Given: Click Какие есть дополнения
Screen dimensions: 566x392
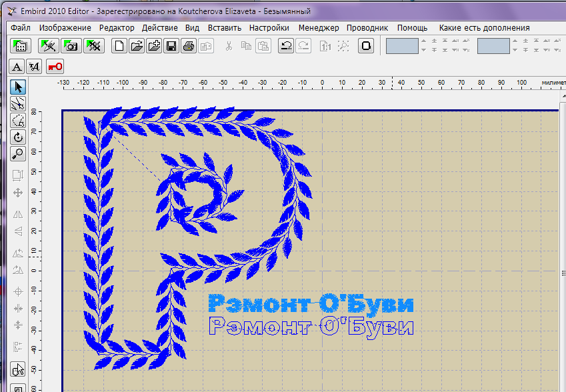Looking at the screenshot, I should [484, 28].
